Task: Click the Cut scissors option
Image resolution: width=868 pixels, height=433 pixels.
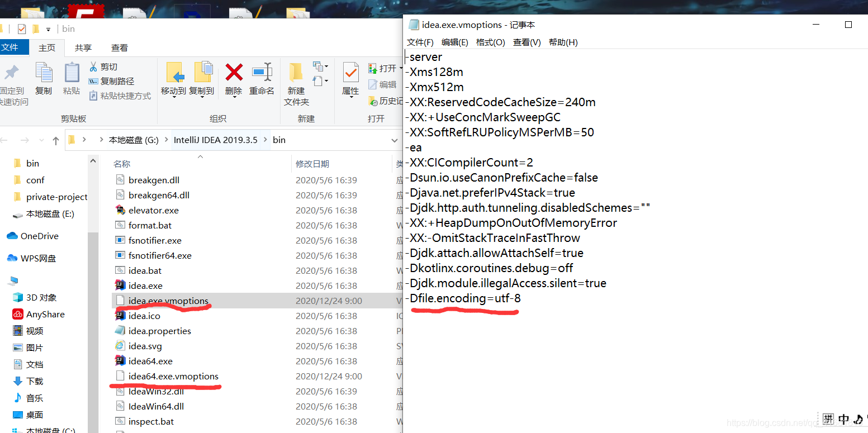Action: [103, 67]
